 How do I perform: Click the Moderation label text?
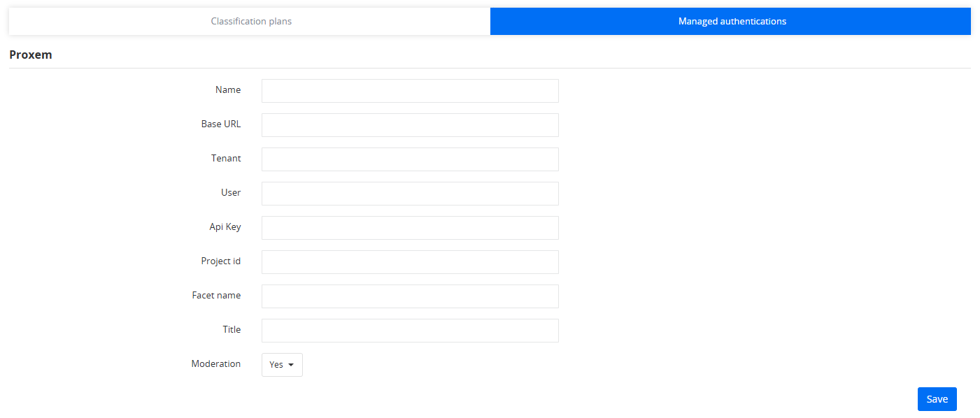216,363
